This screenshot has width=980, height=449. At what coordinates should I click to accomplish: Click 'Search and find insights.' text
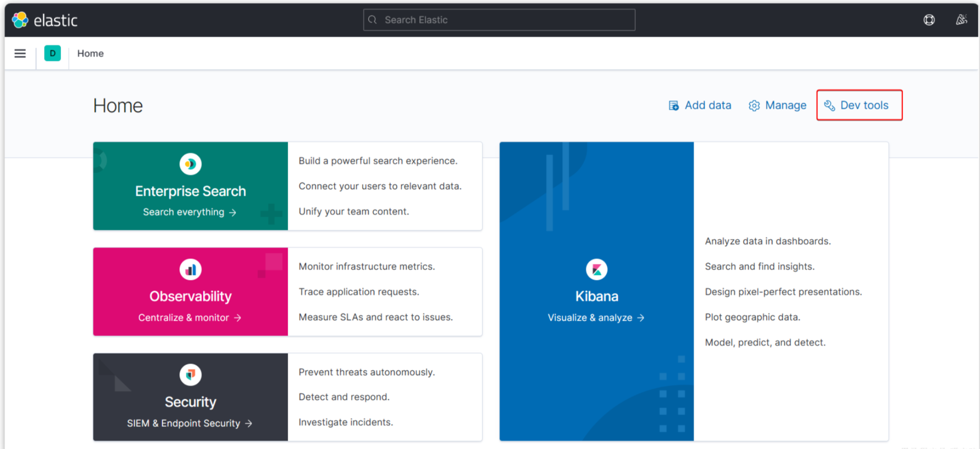[760, 266]
